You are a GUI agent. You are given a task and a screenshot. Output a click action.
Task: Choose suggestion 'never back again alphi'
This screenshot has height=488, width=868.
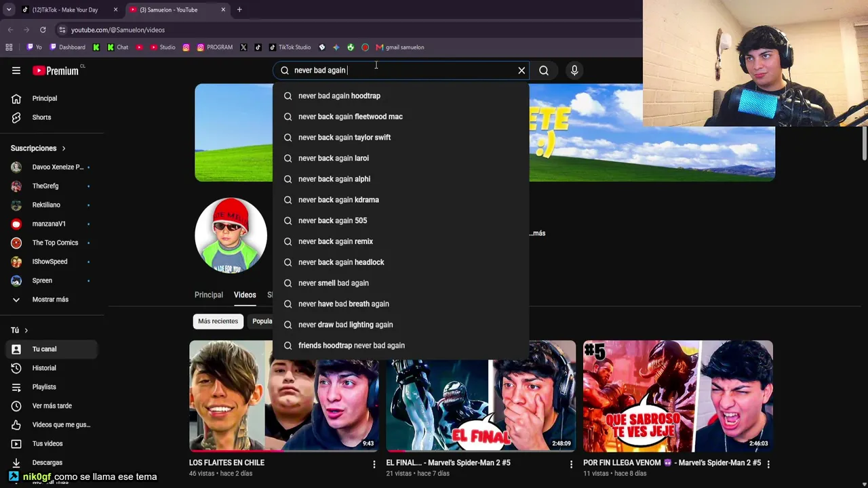click(x=401, y=179)
